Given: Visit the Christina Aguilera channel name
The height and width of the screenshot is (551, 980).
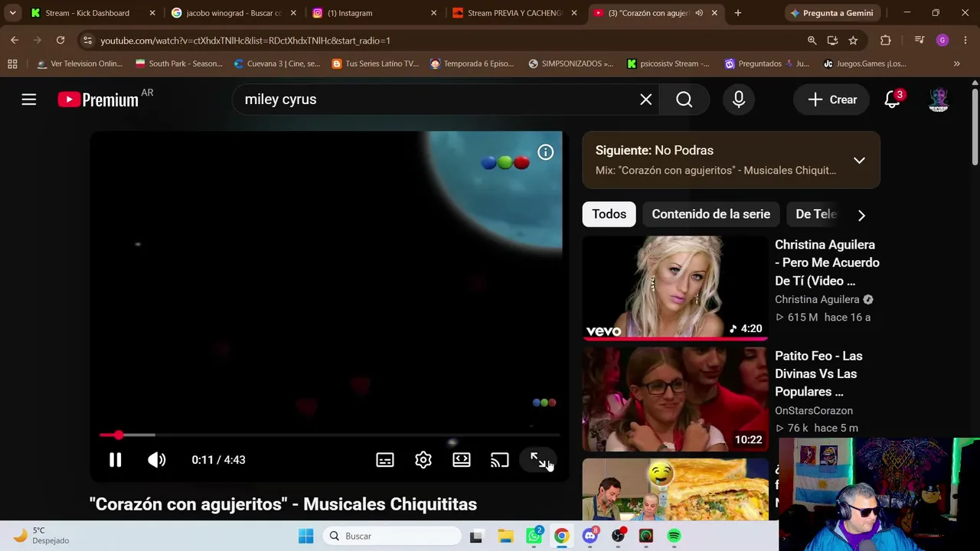Looking at the screenshot, I should pyautogui.click(x=817, y=300).
